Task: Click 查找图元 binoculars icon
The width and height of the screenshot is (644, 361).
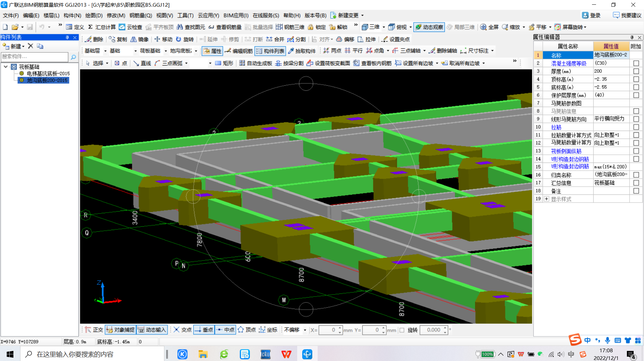Action: tap(180, 27)
